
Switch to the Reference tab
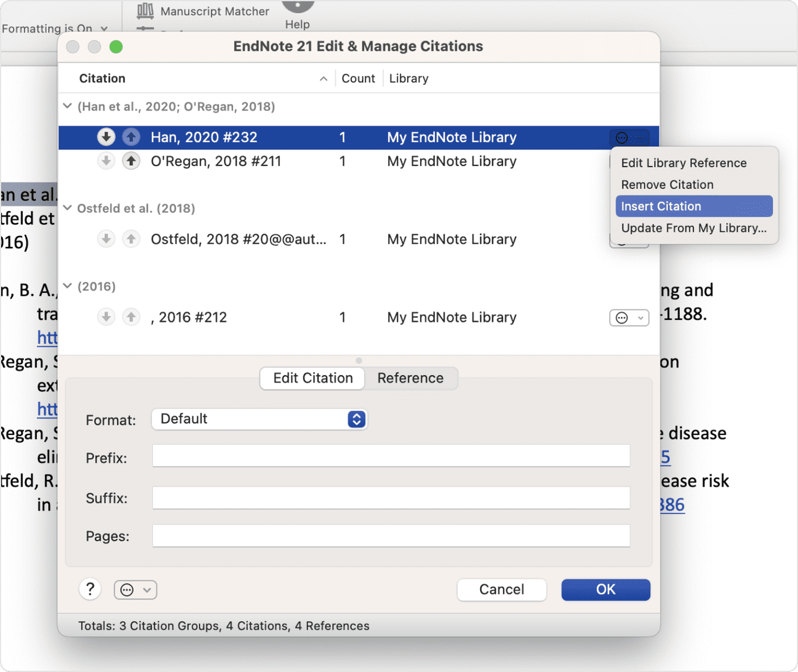pos(410,378)
